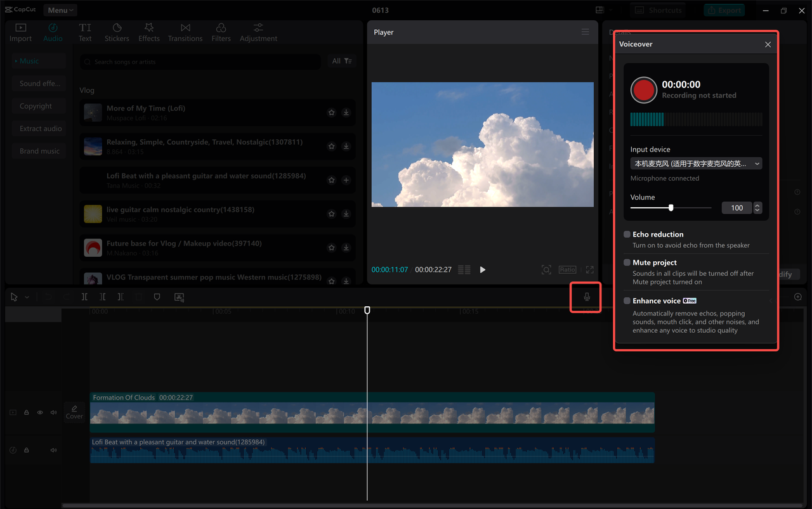Start recording with the red record button
The height and width of the screenshot is (509, 812).
coord(643,90)
